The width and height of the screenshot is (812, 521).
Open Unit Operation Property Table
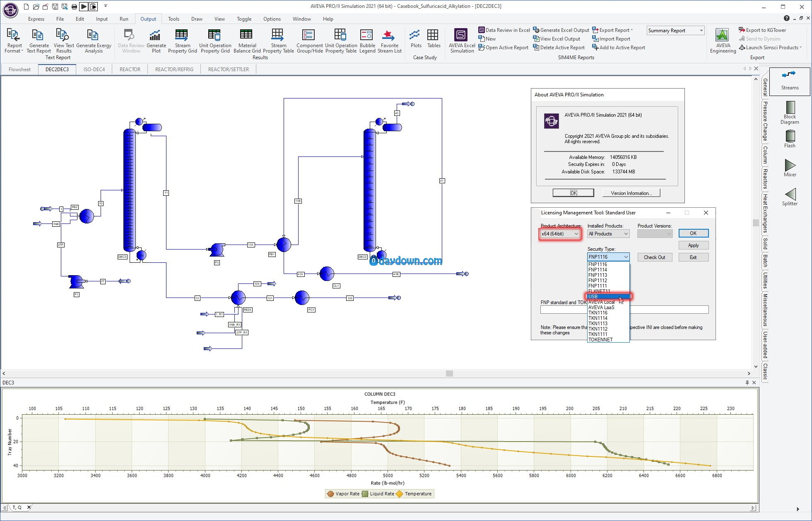click(x=341, y=41)
